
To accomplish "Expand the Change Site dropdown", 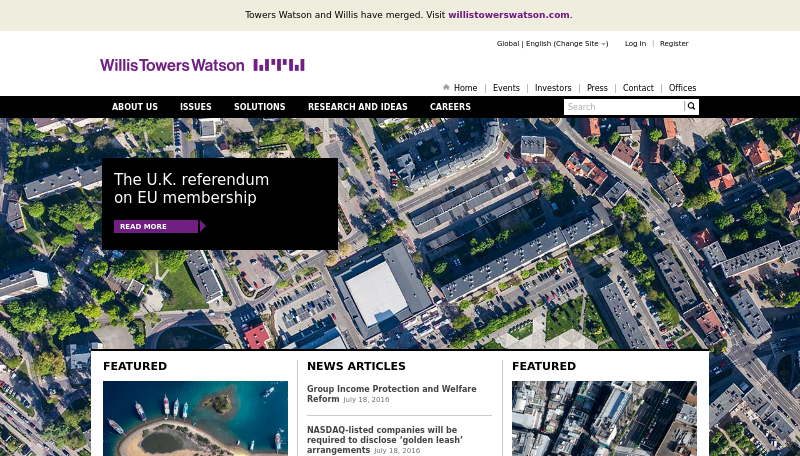I will coord(581,43).
